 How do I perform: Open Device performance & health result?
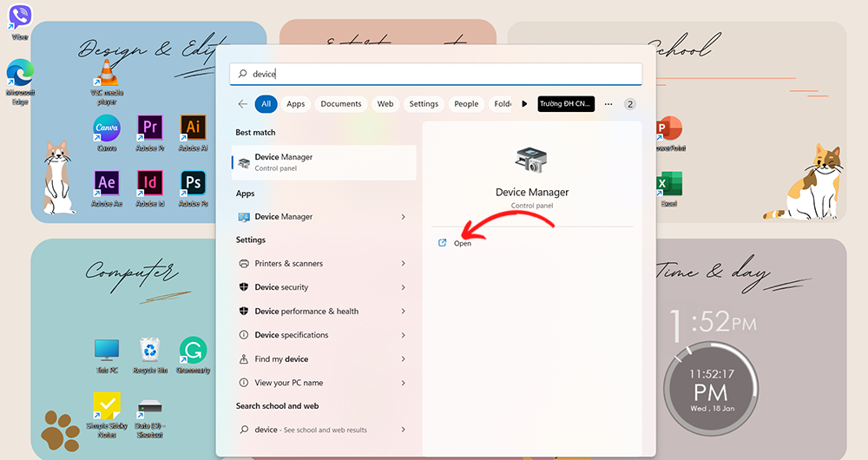[x=324, y=311]
